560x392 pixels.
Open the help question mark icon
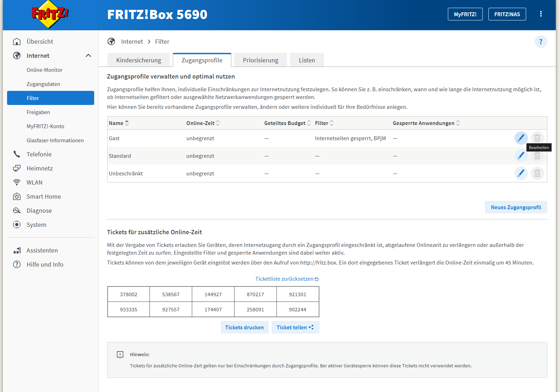pyautogui.click(x=541, y=42)
